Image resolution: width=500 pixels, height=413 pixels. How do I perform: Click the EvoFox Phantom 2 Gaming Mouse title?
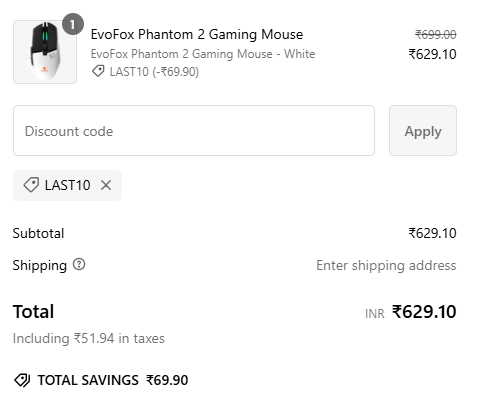pos(197,34)
